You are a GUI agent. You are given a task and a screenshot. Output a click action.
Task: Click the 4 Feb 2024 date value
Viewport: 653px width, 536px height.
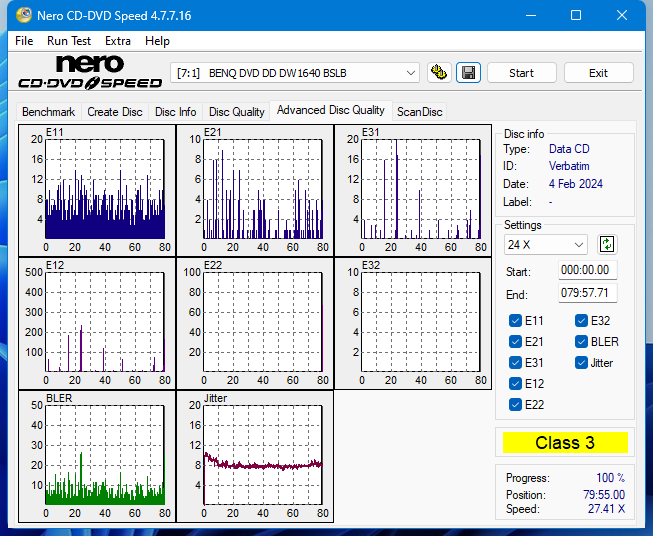pyautogui.click(x=576, y=184)
